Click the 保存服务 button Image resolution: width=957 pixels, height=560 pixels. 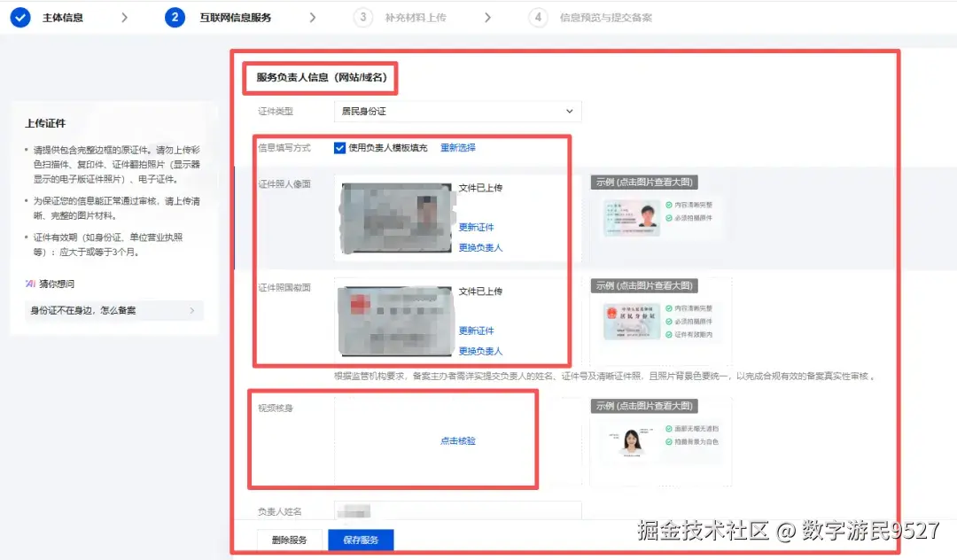(360, 539)
